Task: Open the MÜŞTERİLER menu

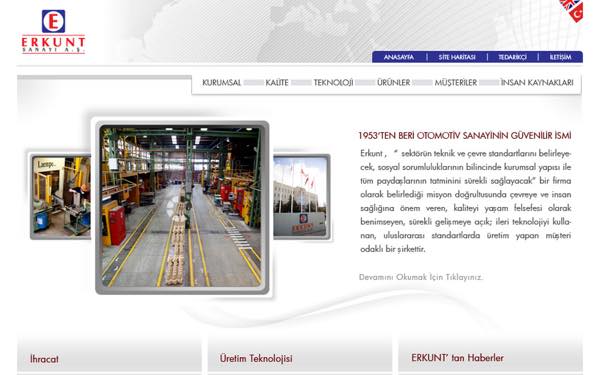Action: [x=456, y=83]
